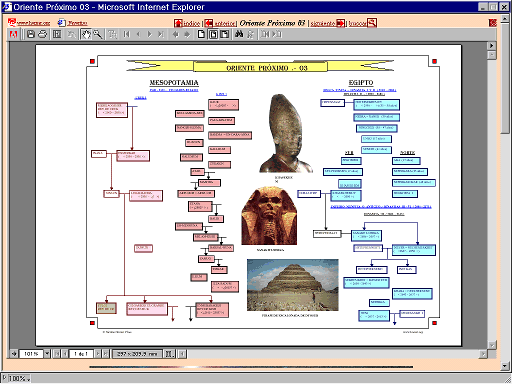Viewport: 512px width, 384px height.
Task: Select the Text selection tool
Action: (112, 34)
